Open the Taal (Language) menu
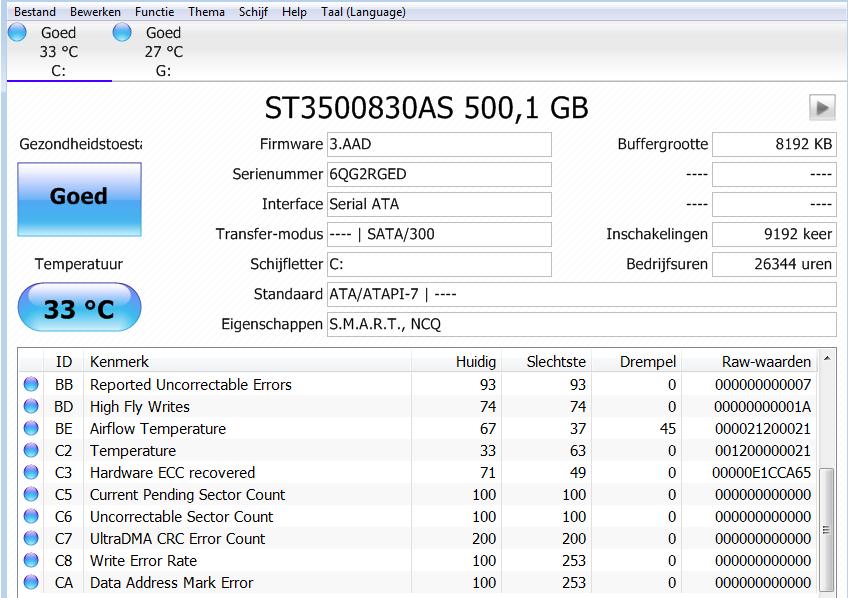Screen dimensions: 848x598 (x=363, y=12)
